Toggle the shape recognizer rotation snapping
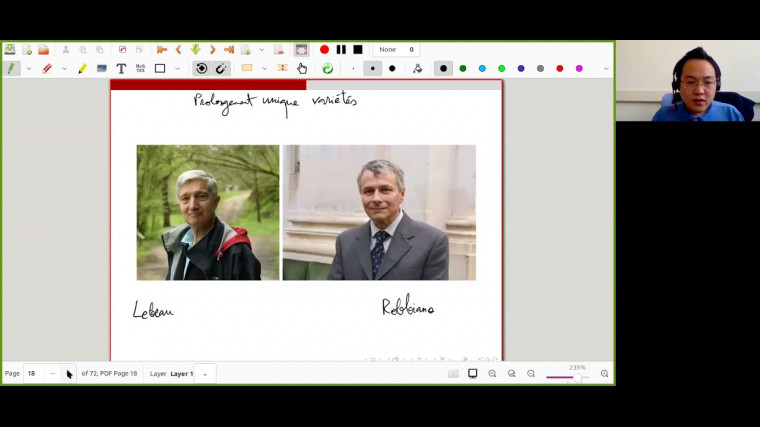 click(x=201, y=69)
